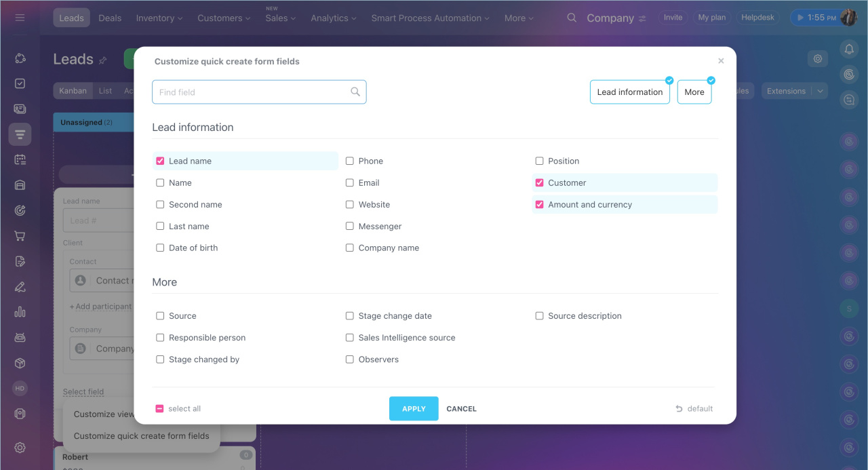
Task: Click the search magnifier in Find field
Action: [355, 92]
